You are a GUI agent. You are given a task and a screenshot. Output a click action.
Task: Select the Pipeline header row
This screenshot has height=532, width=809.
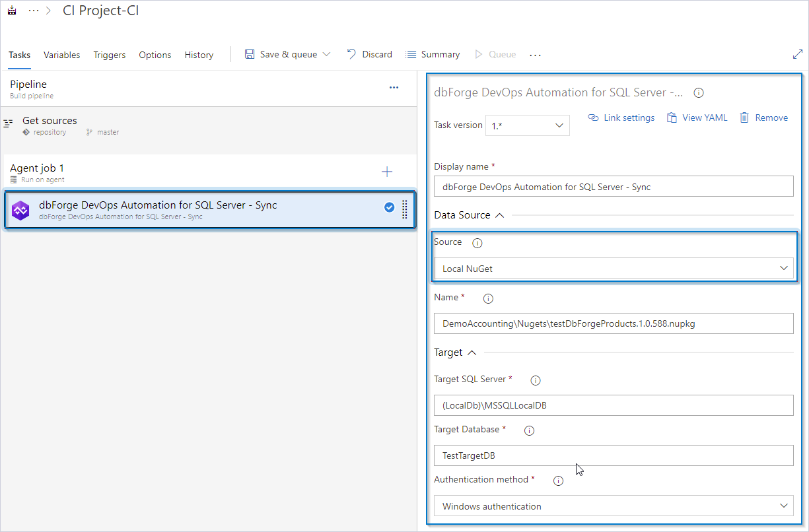(209, 89)
